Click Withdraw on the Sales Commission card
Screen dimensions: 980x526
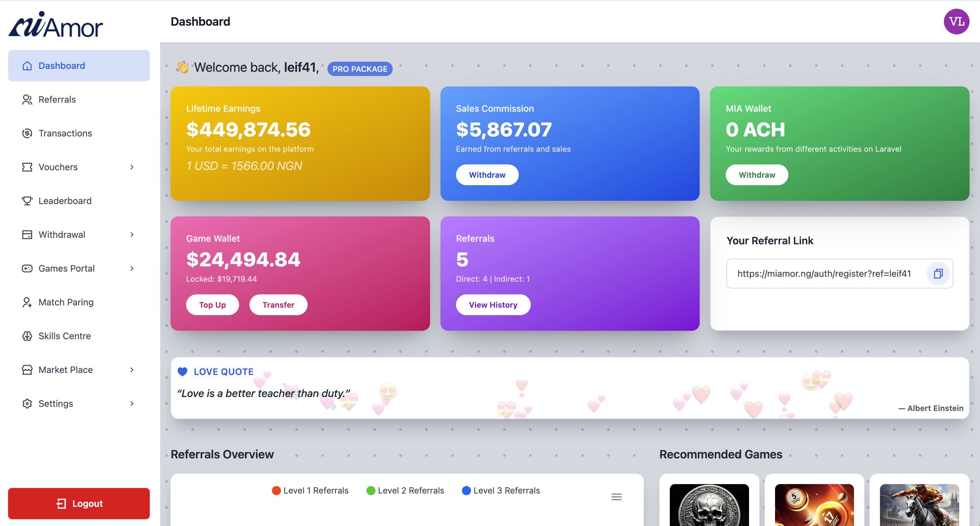[x=487, y=175]
